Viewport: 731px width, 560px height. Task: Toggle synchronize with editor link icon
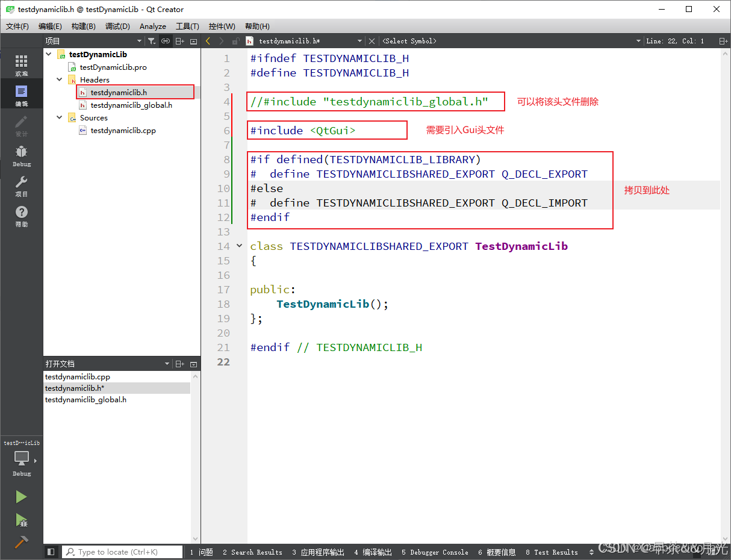point(166,41)
